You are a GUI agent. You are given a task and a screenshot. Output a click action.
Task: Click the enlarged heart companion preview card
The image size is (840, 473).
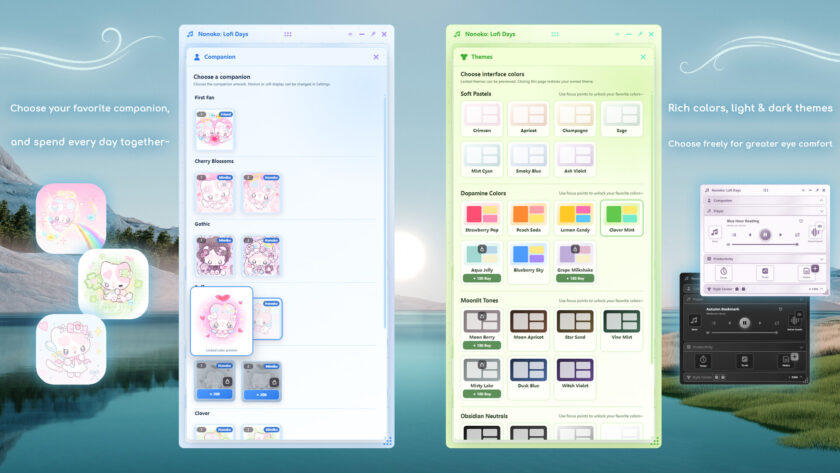click(x=221, y=320)
